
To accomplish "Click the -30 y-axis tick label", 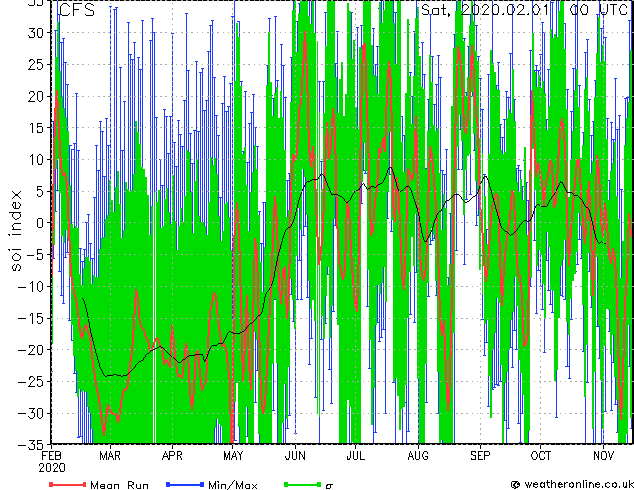I will coord(28,413).
